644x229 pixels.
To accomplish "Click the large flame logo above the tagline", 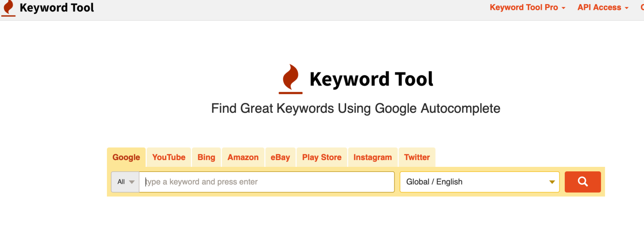I will pos(291,79).
